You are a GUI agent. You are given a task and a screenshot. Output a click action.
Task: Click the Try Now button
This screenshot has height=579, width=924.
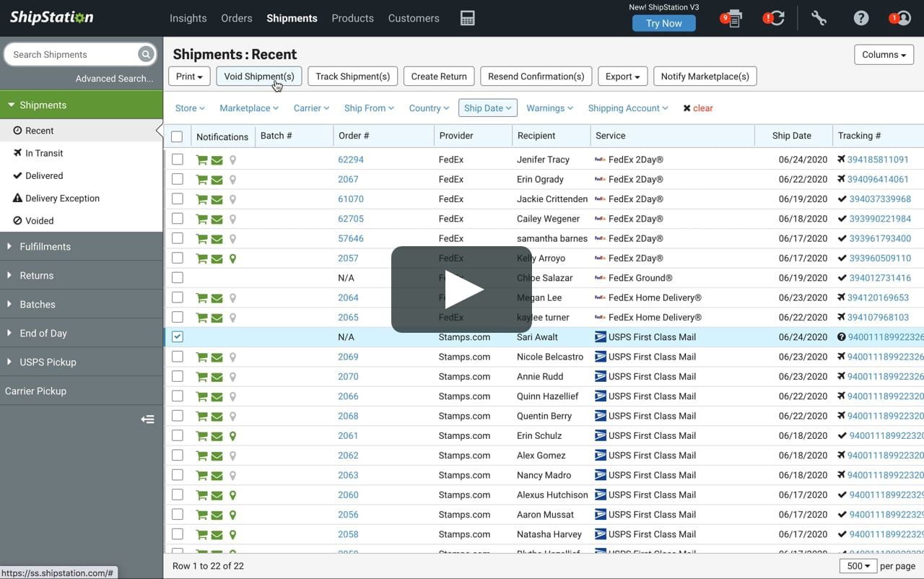(664, 23)
